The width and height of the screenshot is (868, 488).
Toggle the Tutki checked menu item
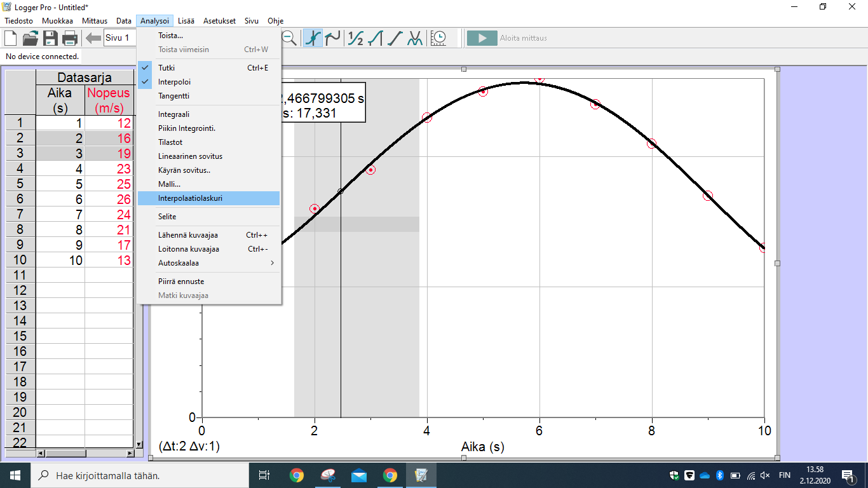pyautogui.click(x=208, y=68)
